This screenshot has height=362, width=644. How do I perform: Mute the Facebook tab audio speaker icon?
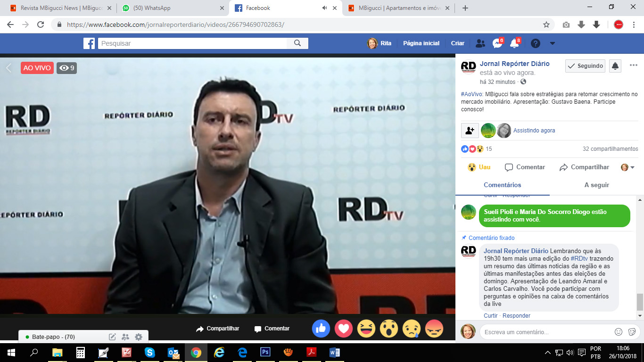point(325,8)
